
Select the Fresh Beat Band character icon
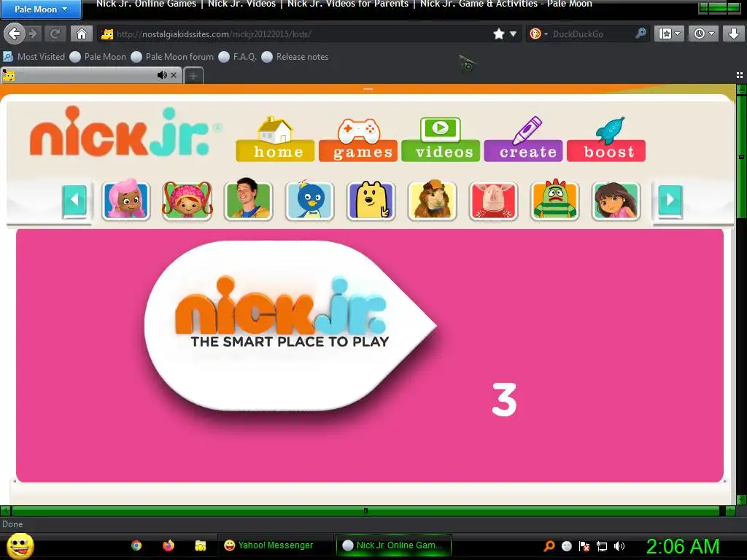click(248, 200)
